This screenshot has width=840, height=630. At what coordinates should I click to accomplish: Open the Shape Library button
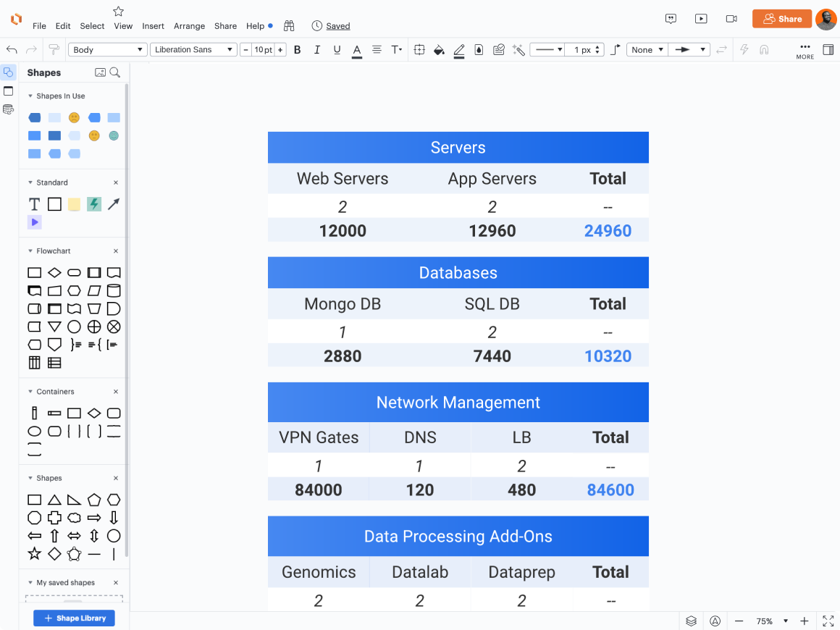point(74,618)
